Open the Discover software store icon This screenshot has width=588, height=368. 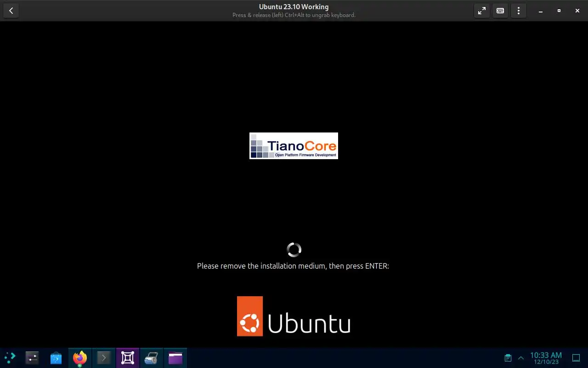(x=56, y=358)
